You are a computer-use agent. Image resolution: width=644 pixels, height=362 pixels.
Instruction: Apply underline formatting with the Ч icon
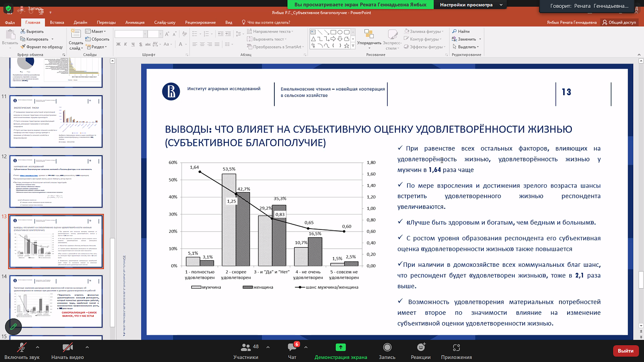click(133, 44)
